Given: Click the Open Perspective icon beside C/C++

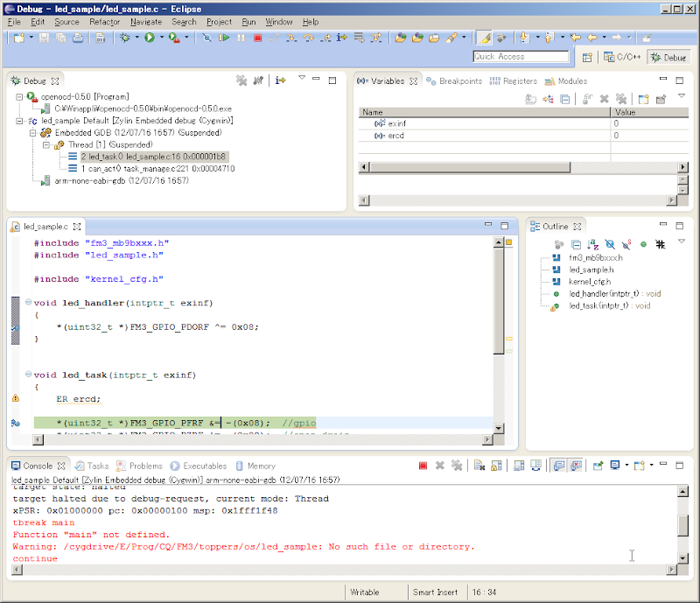Looking at the screenshot, I should coord(586,57).
